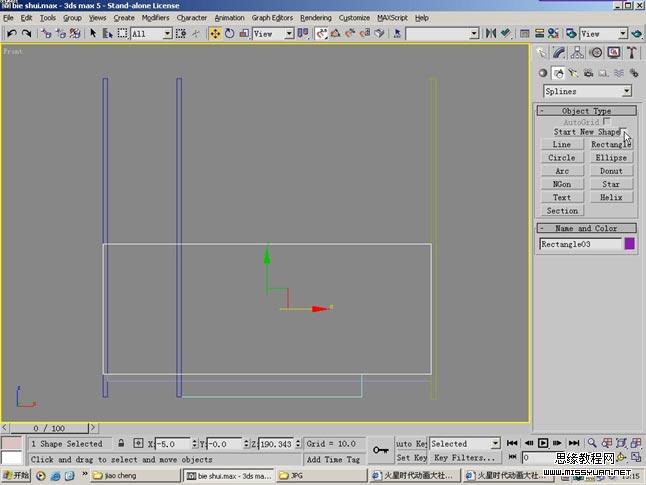
Task: Click the Rectangle spline button
Action: (x=611, y=145)
